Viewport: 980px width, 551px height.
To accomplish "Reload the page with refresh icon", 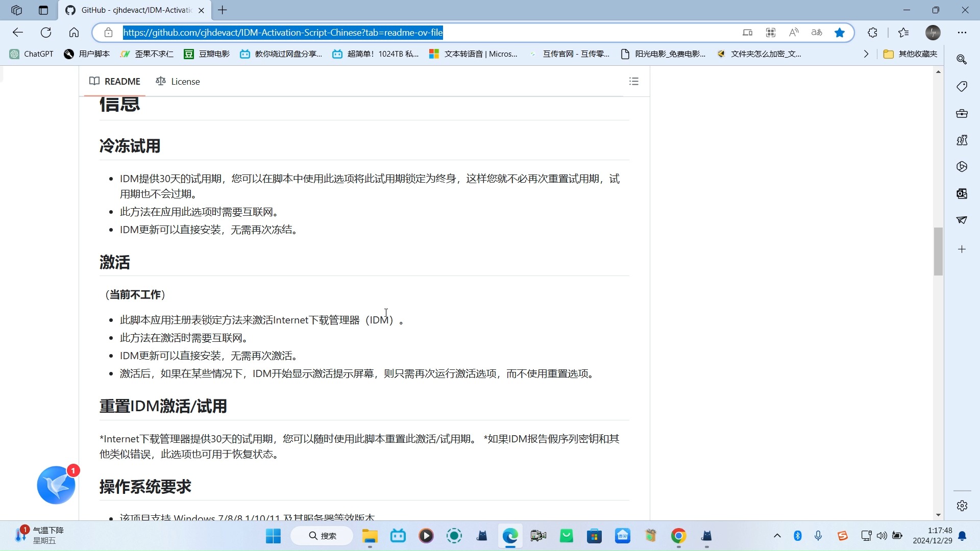I will [46, 33].
